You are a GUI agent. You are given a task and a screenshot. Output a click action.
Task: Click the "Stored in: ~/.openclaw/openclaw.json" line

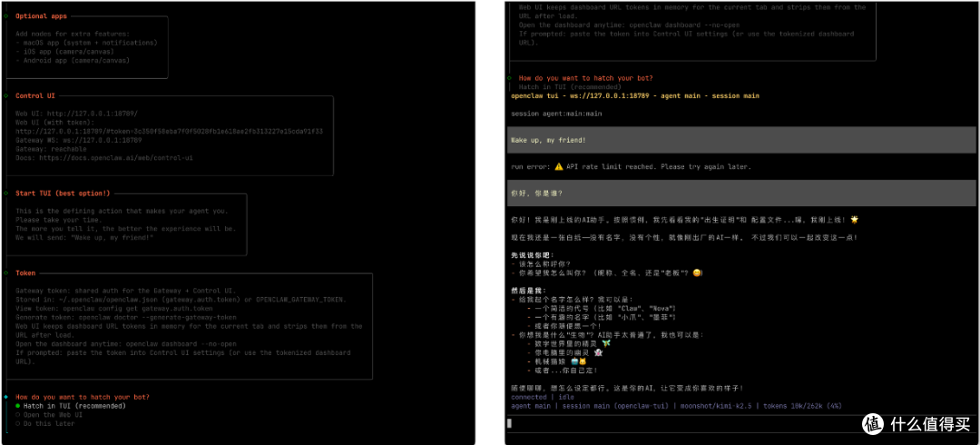coord(181,300)
